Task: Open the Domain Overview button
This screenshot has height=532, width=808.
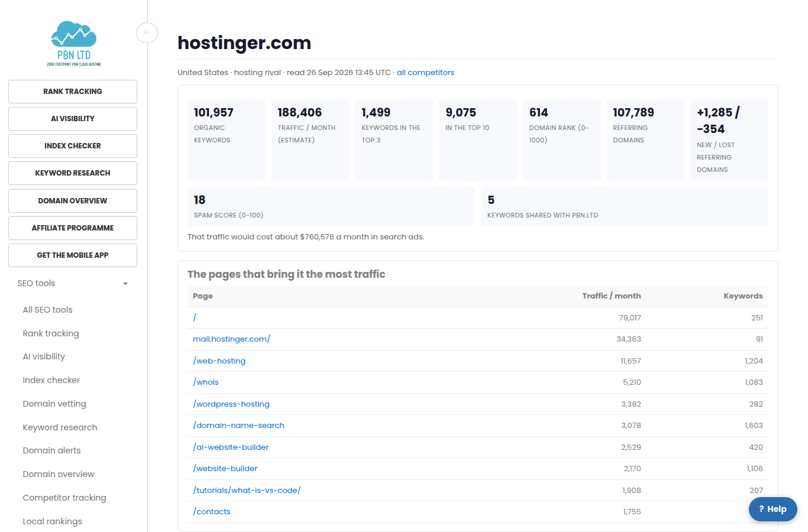Action: click(x=73, y=201)
